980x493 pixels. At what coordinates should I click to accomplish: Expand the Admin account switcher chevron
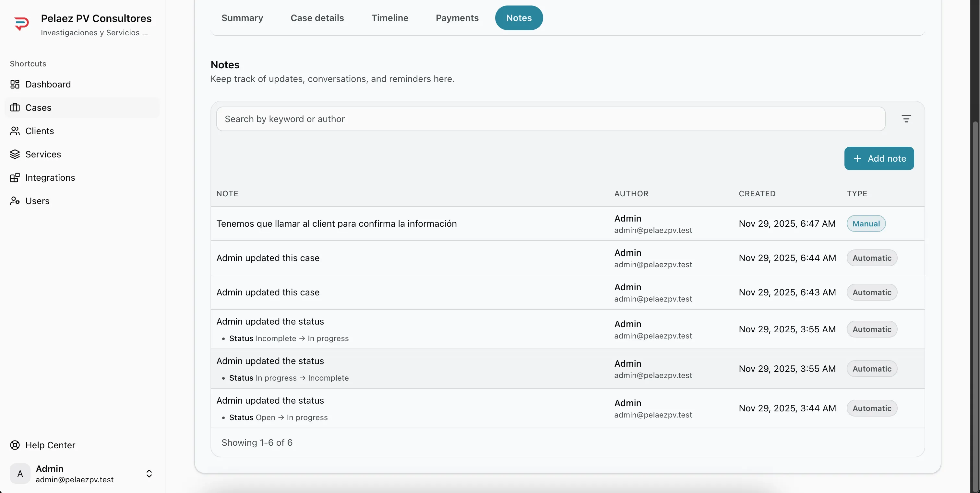pos(149,474)
